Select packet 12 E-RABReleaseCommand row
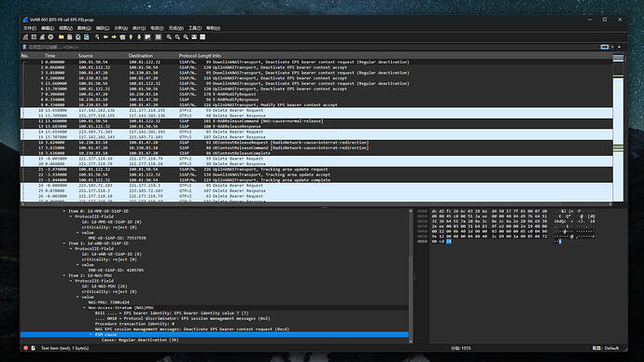Image resolution: width=644 pixels, height=362 pixels. pos(316,121)
